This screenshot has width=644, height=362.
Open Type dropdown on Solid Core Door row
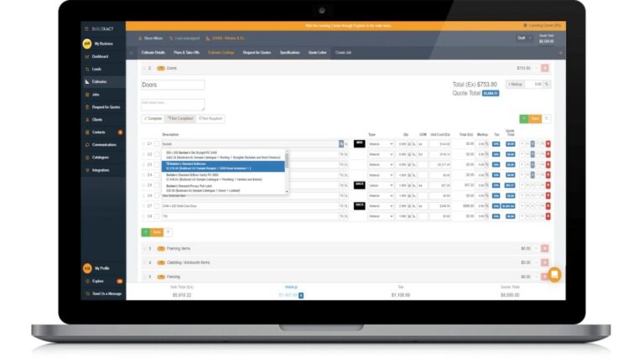[x=381, y=206]
